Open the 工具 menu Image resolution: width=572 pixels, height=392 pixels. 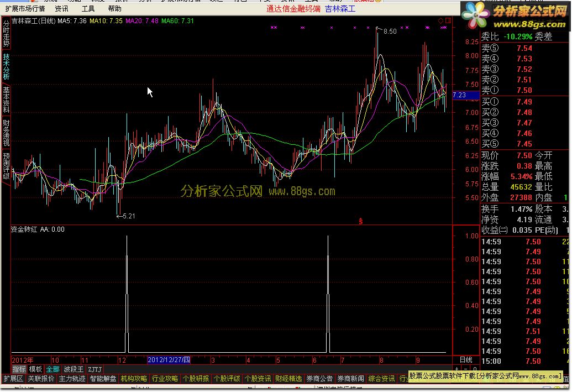[88, 8]
